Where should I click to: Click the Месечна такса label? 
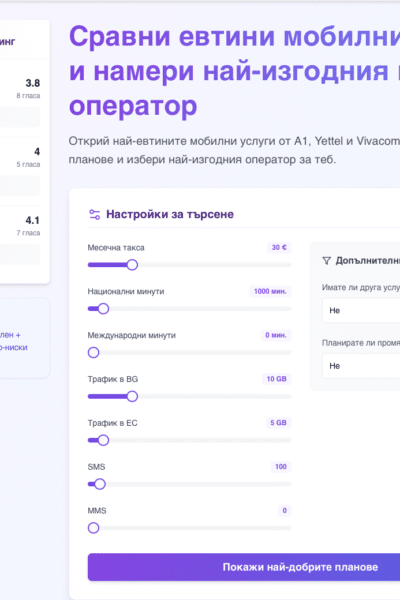[116, 248]
